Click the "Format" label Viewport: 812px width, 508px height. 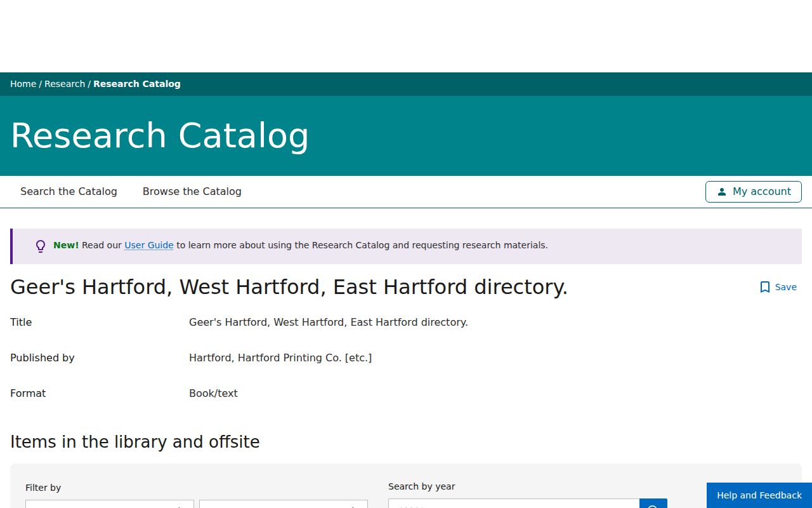(x=28, y=393)
